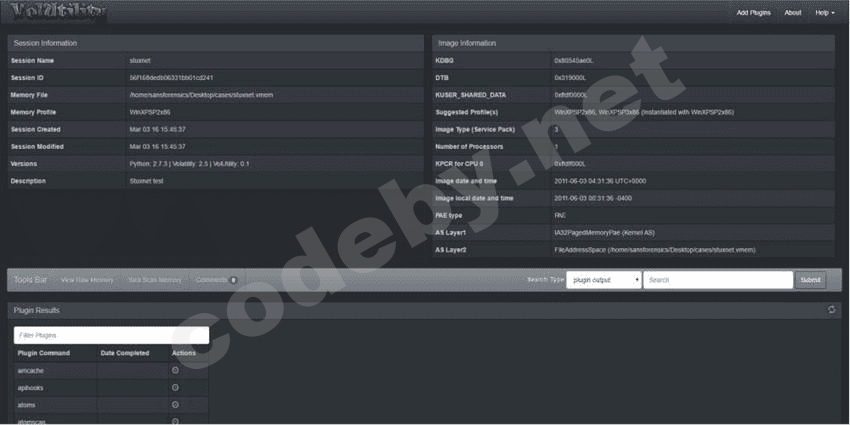Image resolution: width=850 pixels, height=425 pixels.
Task: Click the Description value Stuxnet test
Action: click(146, 181)
